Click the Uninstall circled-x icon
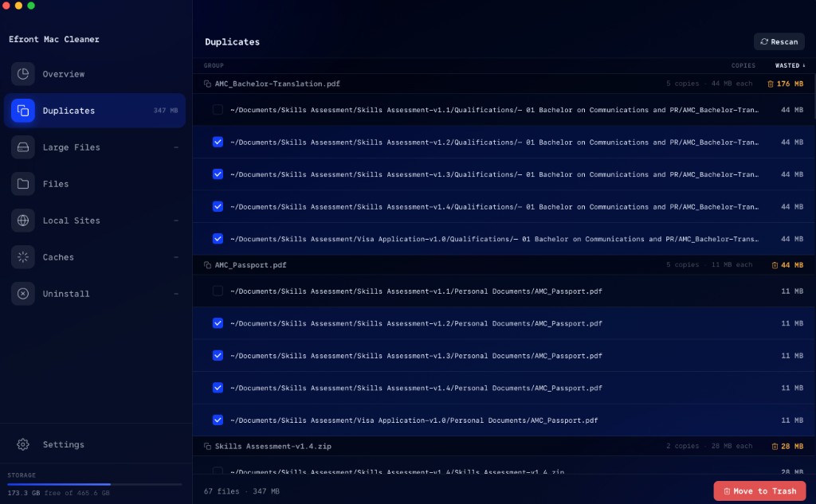The width and height of the screenshot is (816, 504). coord(23,293)
